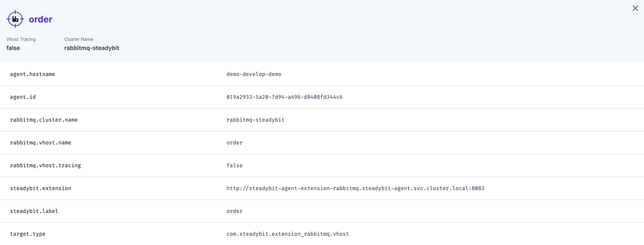Viewport: 644px width, 245px height.
Task: Select rabbitmq-steadybit value in cluster name row
Action: point(255,120)
